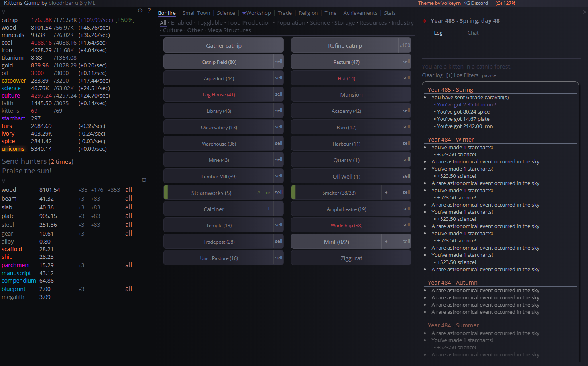Click the plus button on Calciner
This screenshot has height=366, width=588.
click(269, 209)
